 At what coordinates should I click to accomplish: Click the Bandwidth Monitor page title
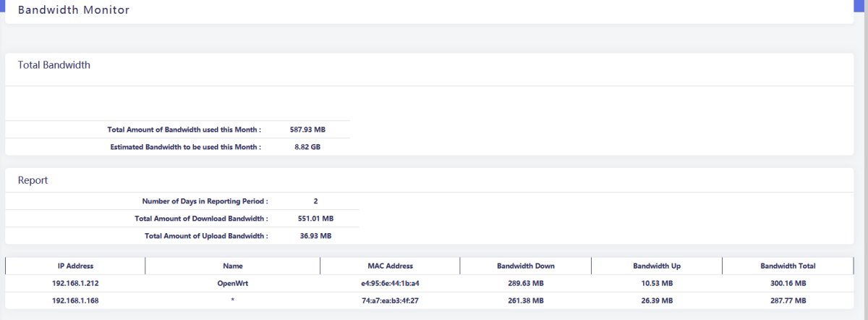(74, 11)
